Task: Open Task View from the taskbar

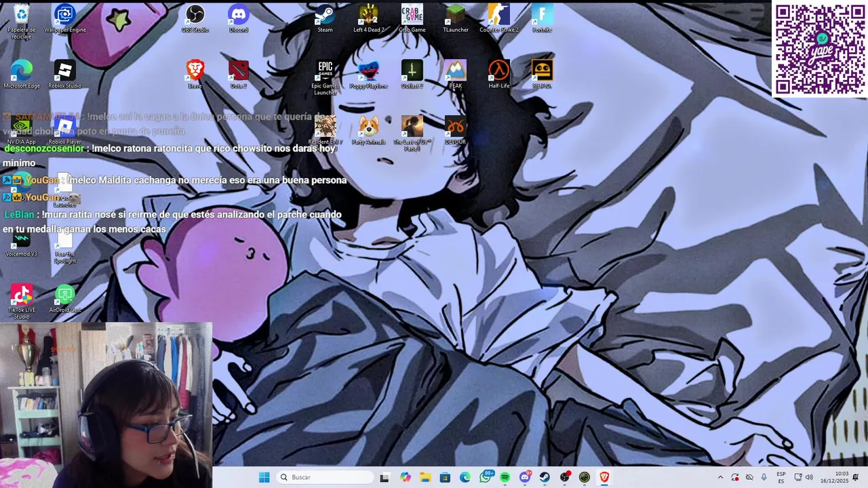Action: pos(384,477)
